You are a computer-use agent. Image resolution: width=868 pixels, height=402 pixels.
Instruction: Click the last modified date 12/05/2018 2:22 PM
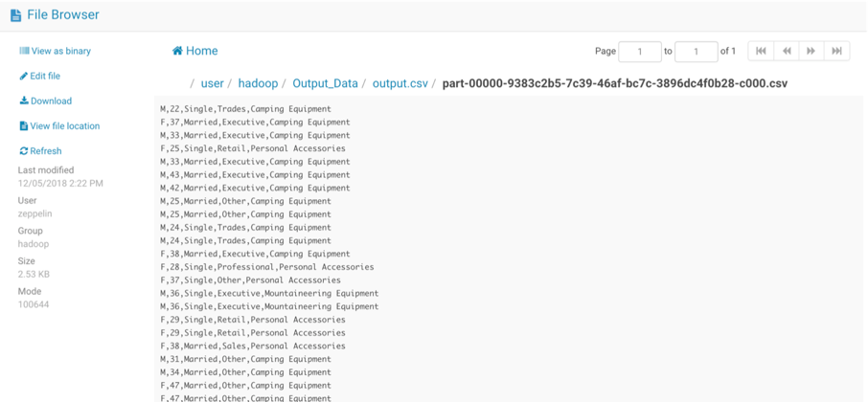tap(60, 184)
